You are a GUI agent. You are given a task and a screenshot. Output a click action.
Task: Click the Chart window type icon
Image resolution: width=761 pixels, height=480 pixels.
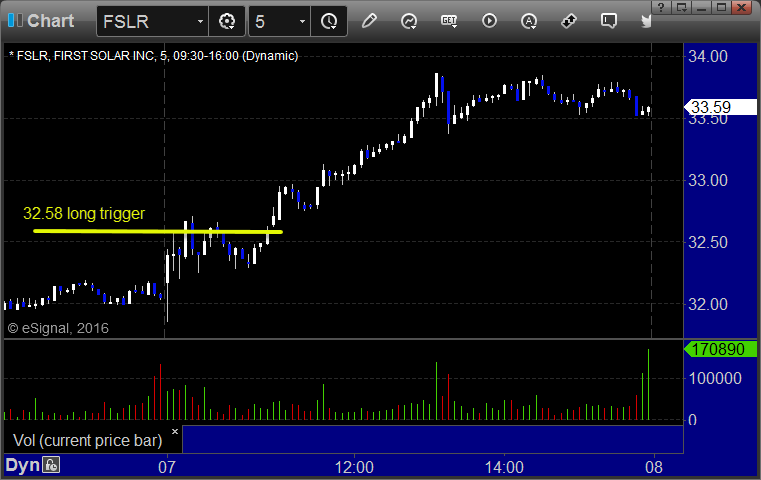point(15,20)
